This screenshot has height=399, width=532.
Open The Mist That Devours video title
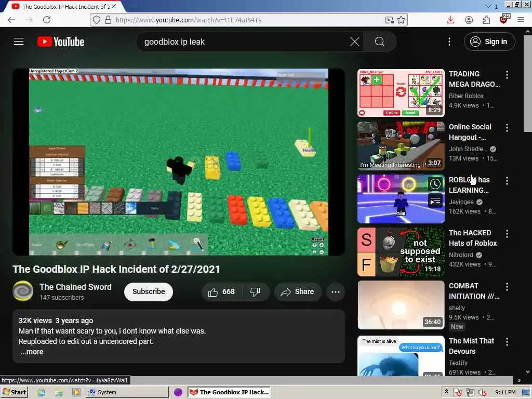(x=471, y=346)
